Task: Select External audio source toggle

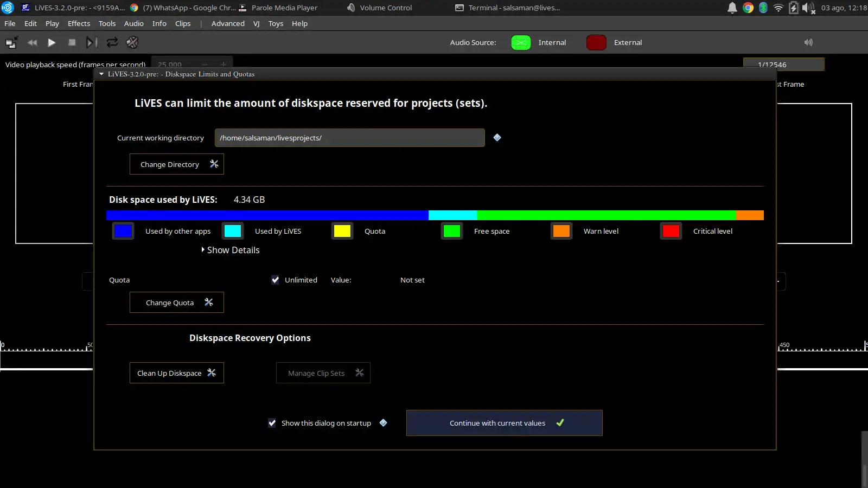Action: coord(596,42)
